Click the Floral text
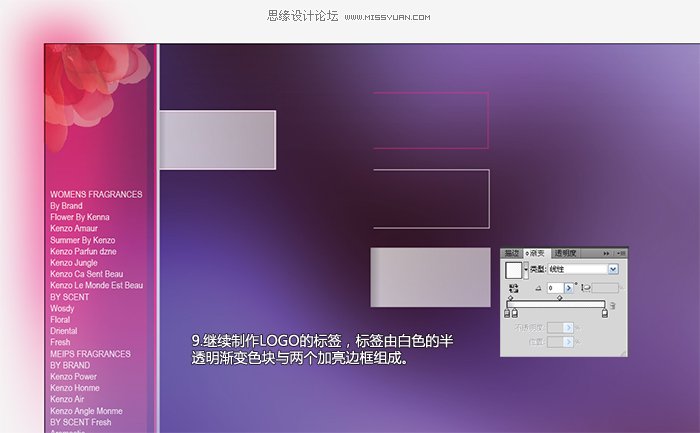 click(x=60, y=320)
